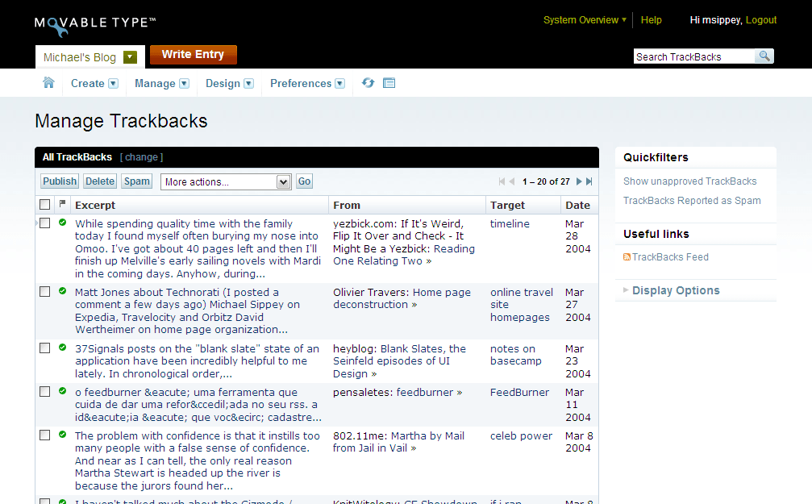The image size is (812, 504).
Task: Open the Preferences menu
Action: click(301, 83)
